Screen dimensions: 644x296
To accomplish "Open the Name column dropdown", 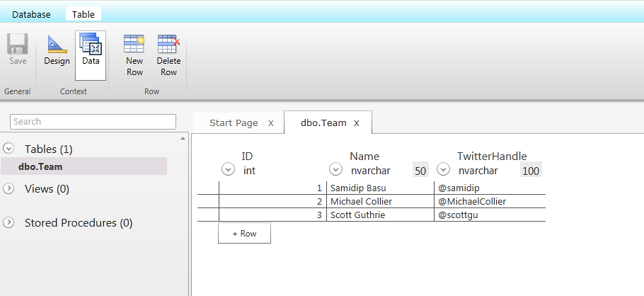I will 335,169.
